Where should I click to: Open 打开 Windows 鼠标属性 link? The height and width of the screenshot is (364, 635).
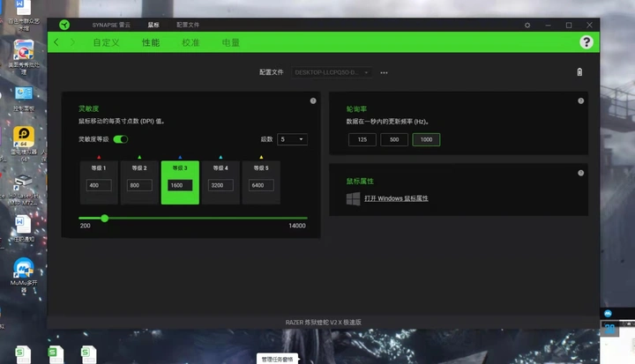[396, 198]
